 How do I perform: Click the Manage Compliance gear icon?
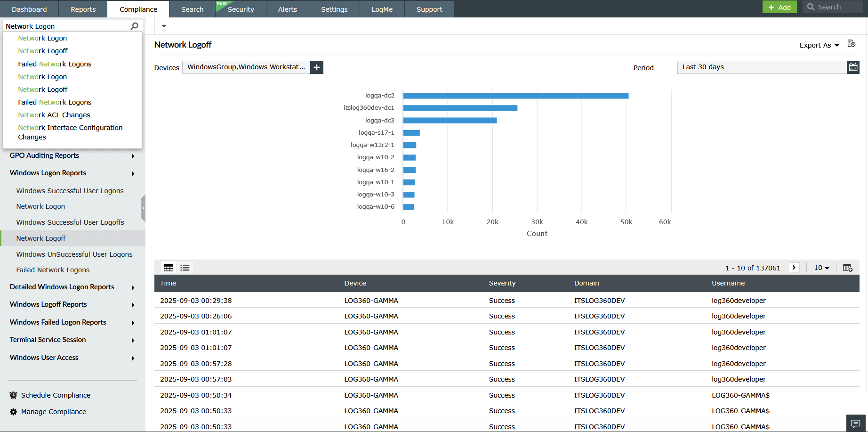(13, 411)
